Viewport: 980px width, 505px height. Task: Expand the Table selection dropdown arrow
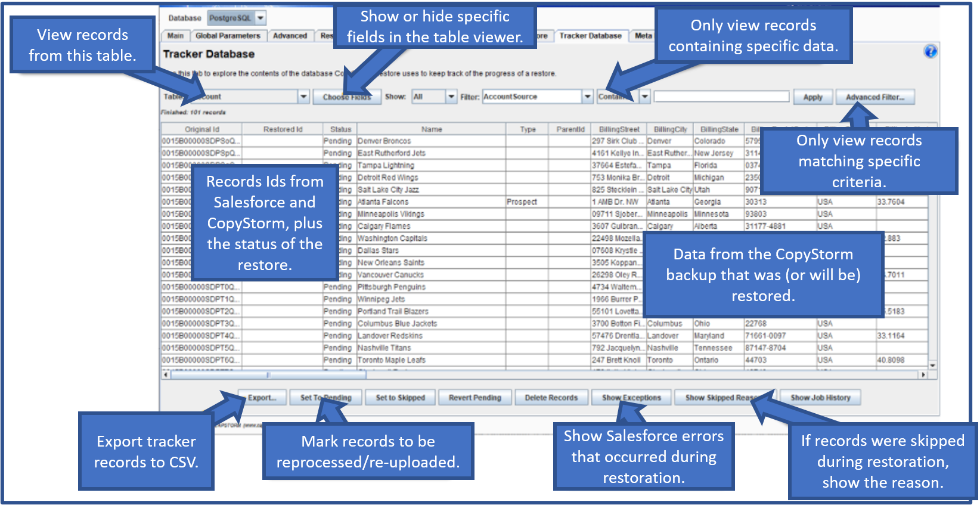pos(304,97)
